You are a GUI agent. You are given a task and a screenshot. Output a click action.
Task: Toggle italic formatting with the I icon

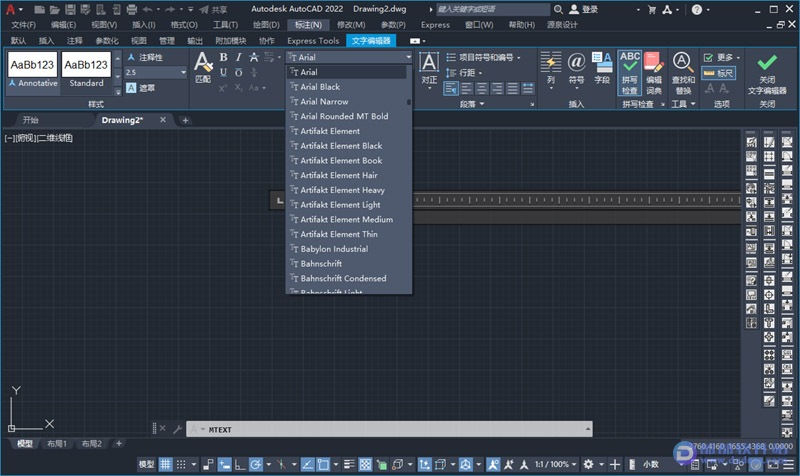(x=238, y=57)
